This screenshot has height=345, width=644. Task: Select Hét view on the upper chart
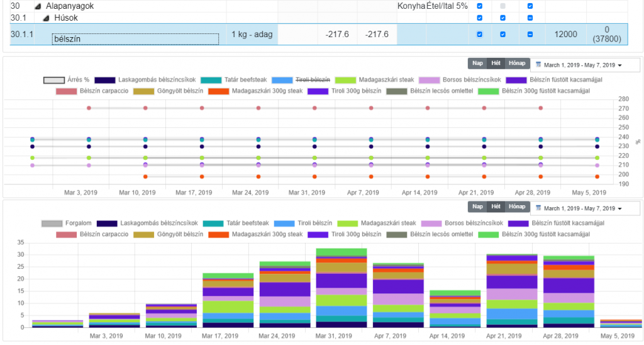[496, 64]
